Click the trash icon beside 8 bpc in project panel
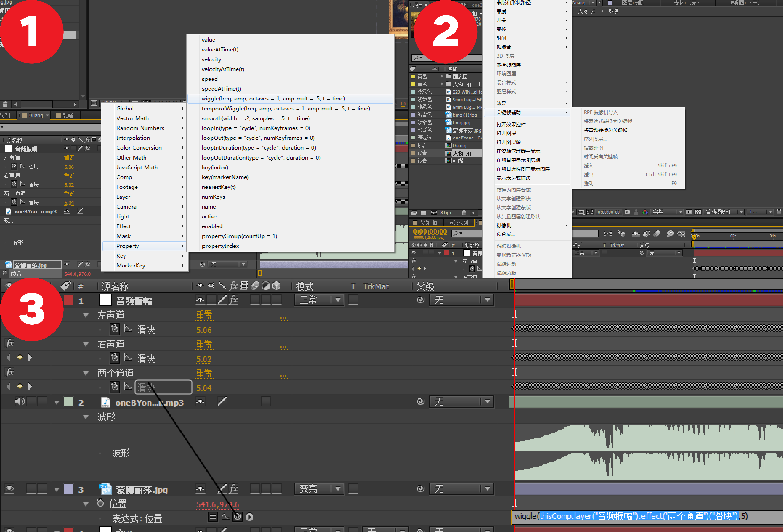 [x=464, y=213]
